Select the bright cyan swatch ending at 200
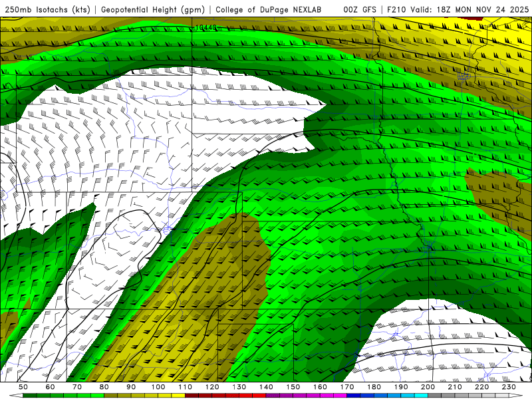Image resolution: width=532 pixels, height=399 pixels. (x=422, y=396)
